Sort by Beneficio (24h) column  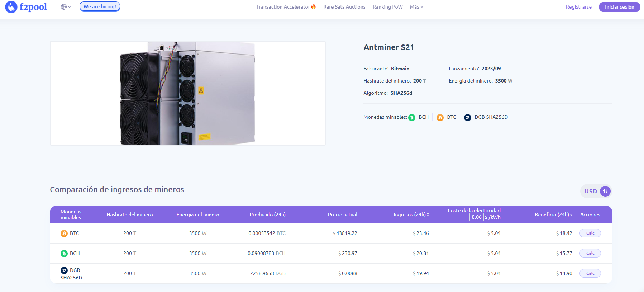(553, 215)
